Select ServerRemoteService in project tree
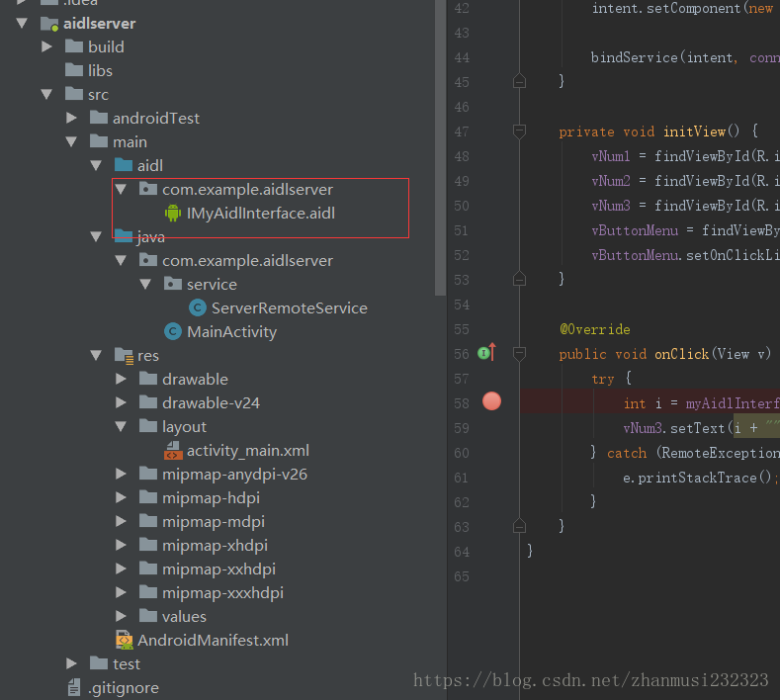Screen dimensions: 780x700 289,307
